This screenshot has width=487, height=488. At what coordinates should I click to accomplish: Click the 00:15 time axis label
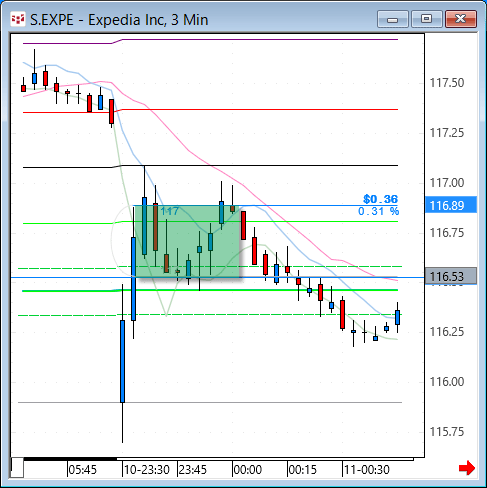point(303,470)
